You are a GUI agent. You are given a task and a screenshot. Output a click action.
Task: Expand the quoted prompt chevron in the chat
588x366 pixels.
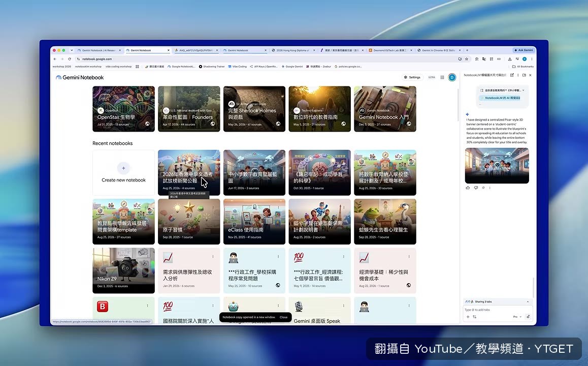click(x=523, y=90)
